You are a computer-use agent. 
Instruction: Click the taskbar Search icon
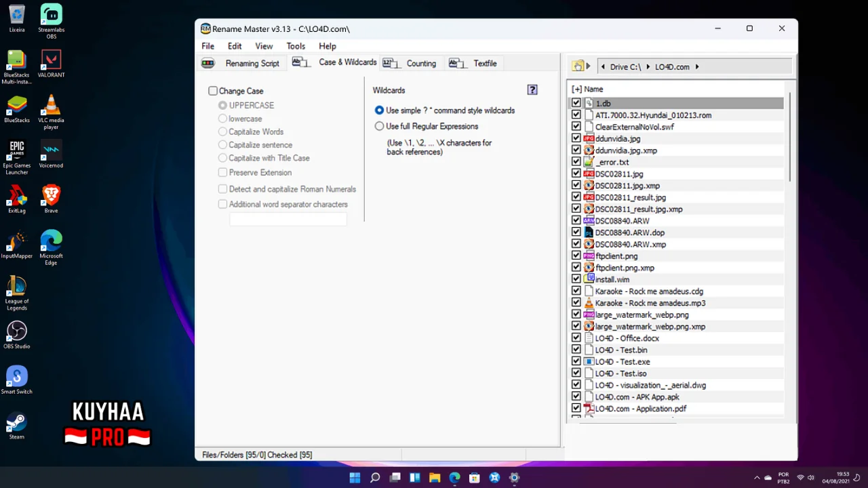coord(375,478)
